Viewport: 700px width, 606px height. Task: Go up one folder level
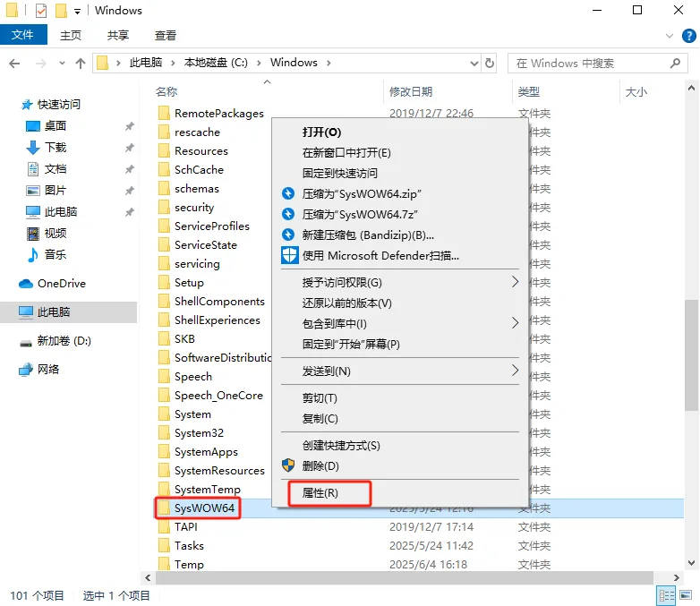pos(81,64)
